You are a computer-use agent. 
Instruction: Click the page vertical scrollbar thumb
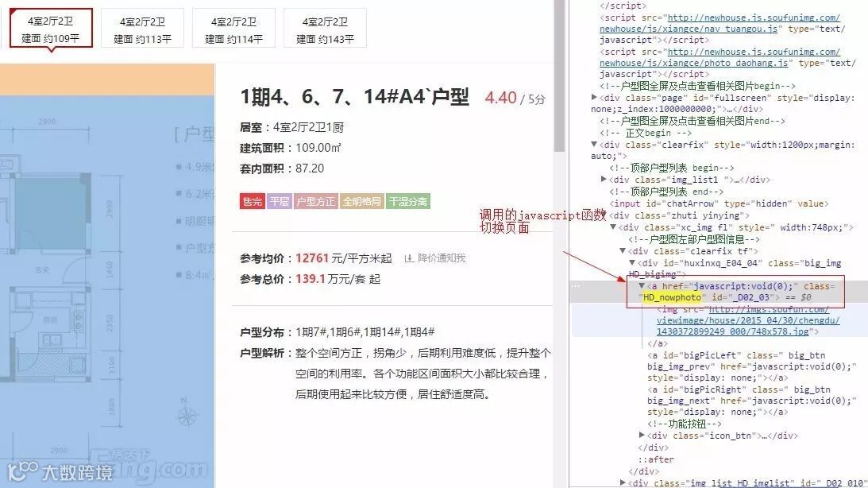coord(559,76)
